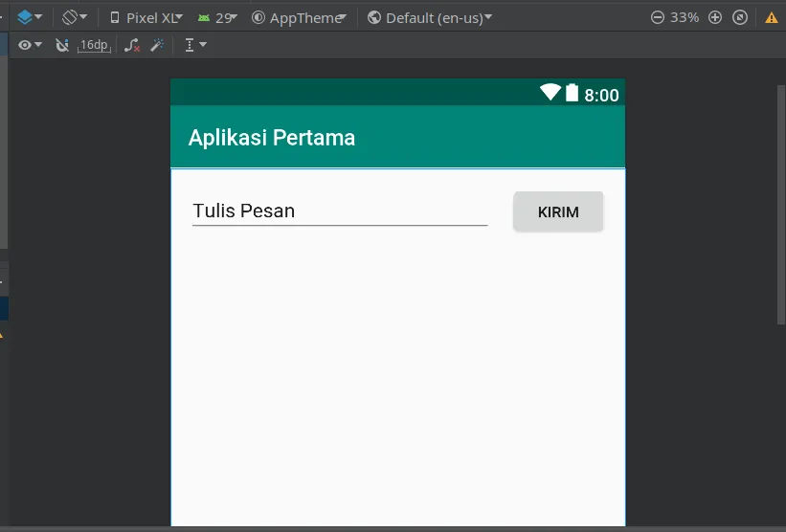Open the eye view options menu

(x=30, y=45)
